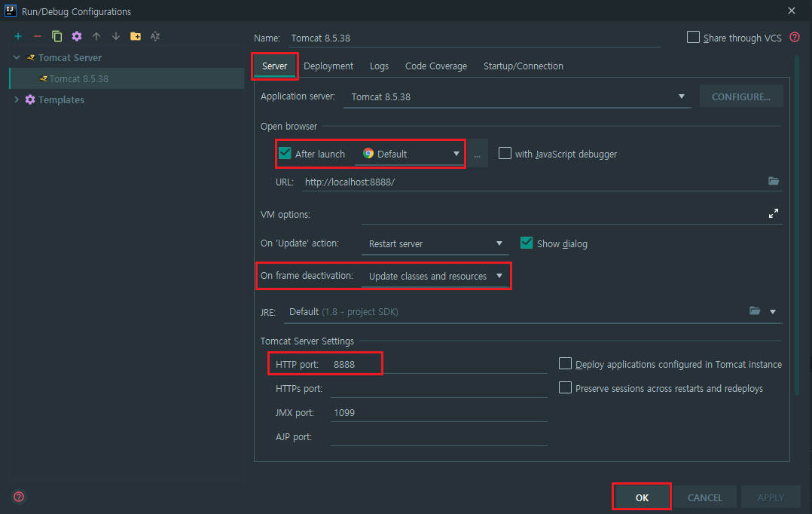This screenshot has height=514, width=812.
Task: Click the Name input field
Action: point(473,38)
